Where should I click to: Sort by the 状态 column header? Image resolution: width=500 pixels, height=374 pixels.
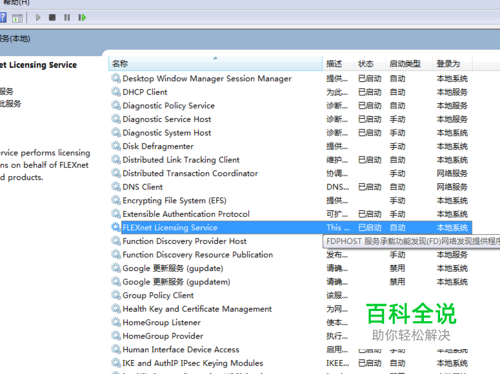click(369, 63)
